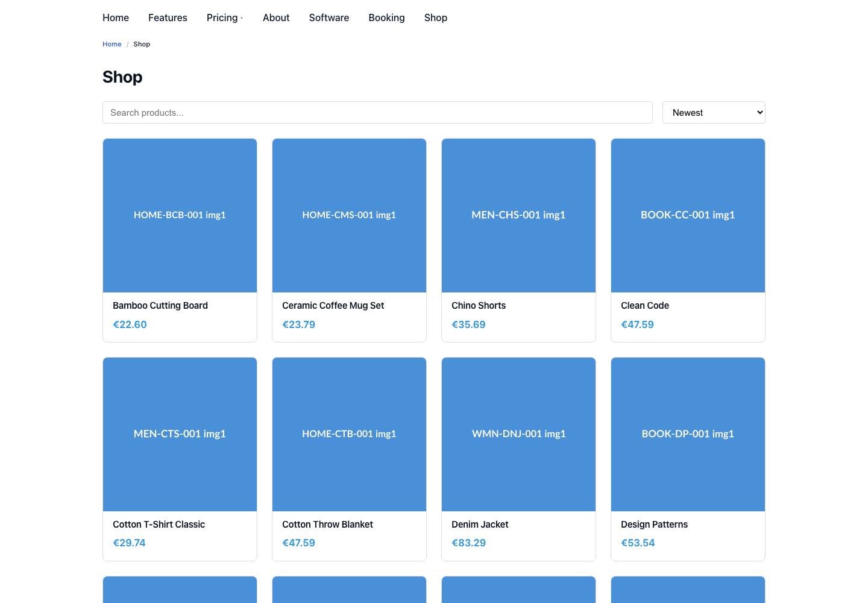Click the Shop page heading
Screen dimensions: 868x603
[x=122, y=77]
